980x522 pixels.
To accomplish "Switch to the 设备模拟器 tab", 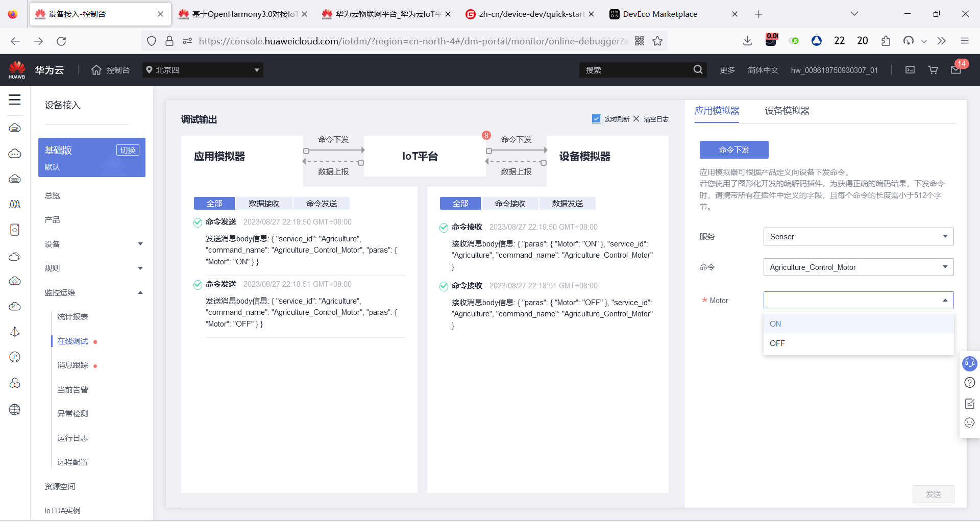I will [787, 111].
